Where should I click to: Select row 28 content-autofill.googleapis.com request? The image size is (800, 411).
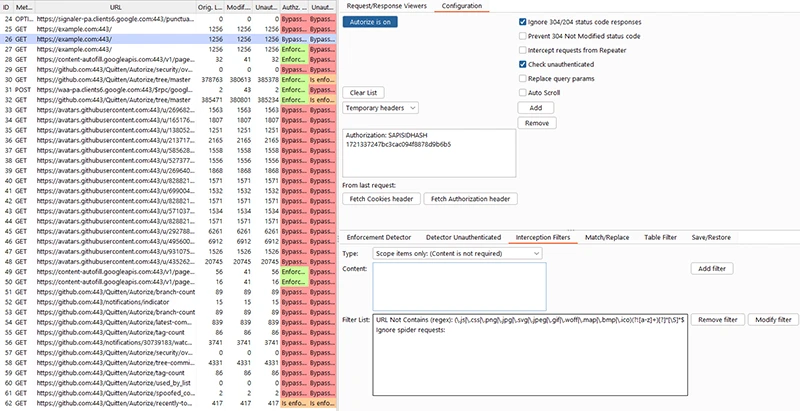[x=168, y=60]
